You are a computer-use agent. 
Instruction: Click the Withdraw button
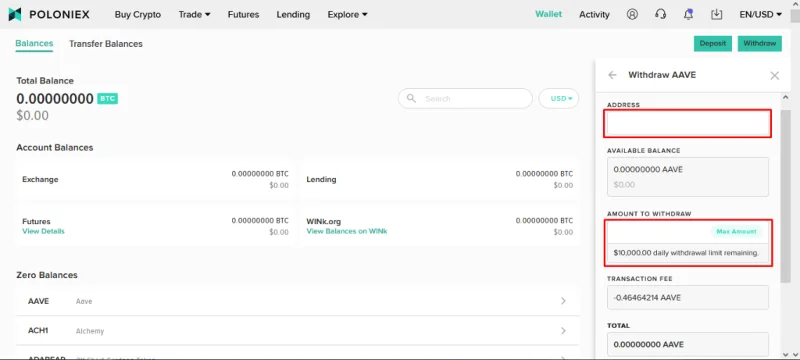[x=760, y=43]
